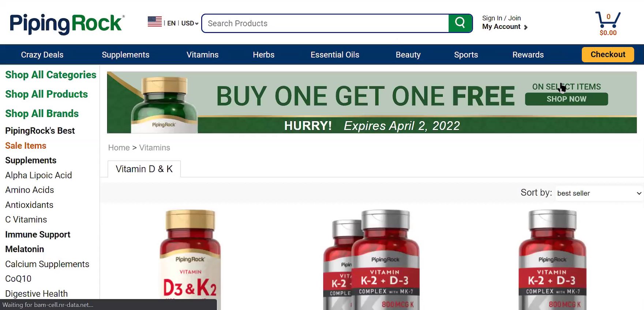Click the Search Products field
This screenshot has height=310, width=644.
click(x=325, y=23)
